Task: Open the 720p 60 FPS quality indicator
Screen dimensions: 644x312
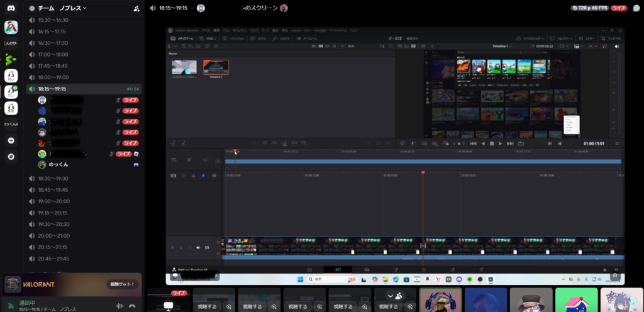Action: 589,8
